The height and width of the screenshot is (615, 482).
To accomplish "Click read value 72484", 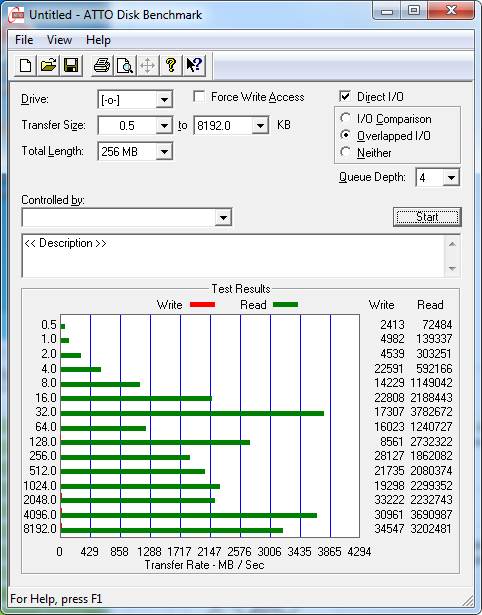I will pyautogui.click(x=437, y=325).
